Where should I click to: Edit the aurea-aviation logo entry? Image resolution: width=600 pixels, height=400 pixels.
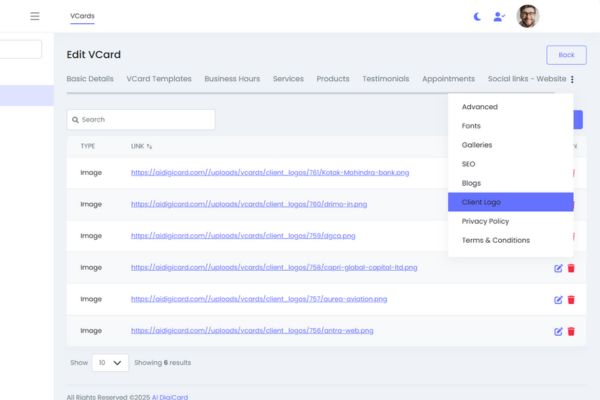(558, 299)
